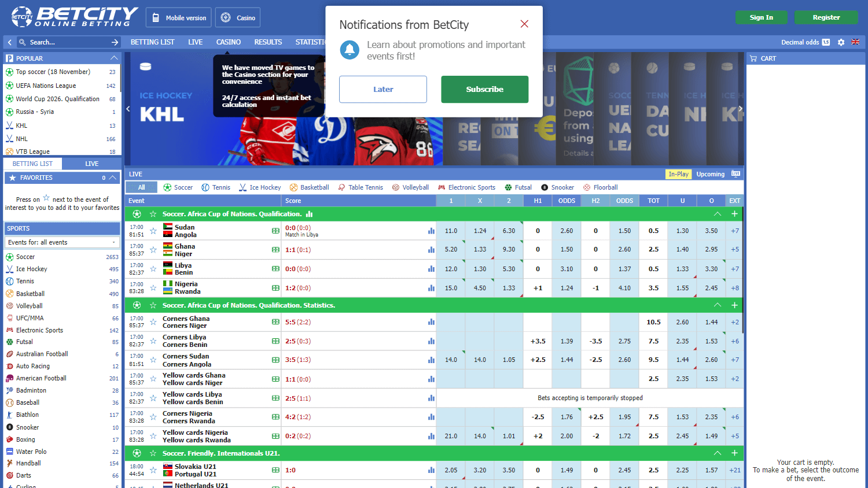Open the Events for all events dropdown
This screenshot has height=488, width=868.
tap(62, 242)
